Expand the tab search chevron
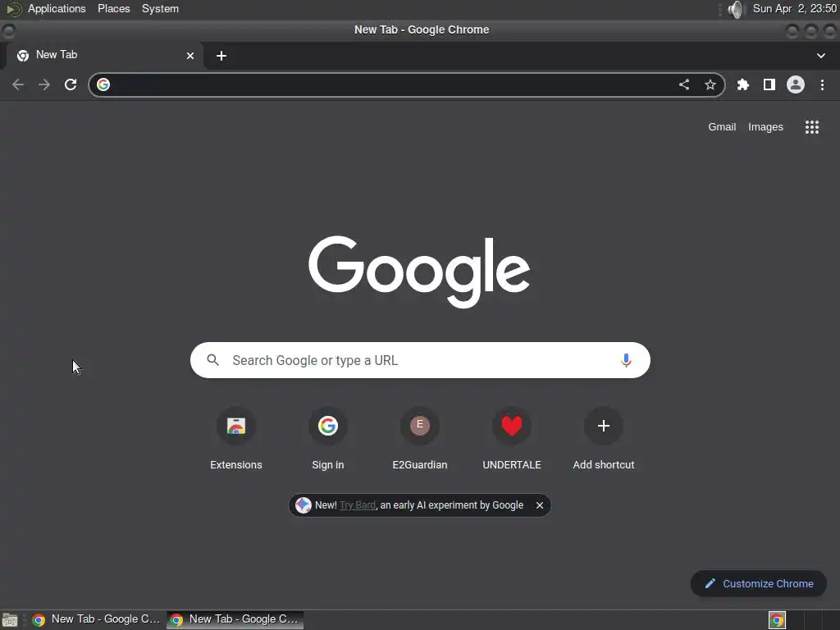The height and width of the screenshot is (630, 840). click(820, 56)
